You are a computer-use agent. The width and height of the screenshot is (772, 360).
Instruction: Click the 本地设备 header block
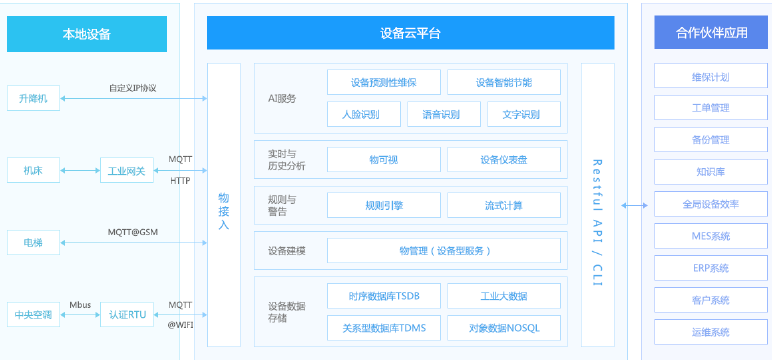tap(87, 34)
